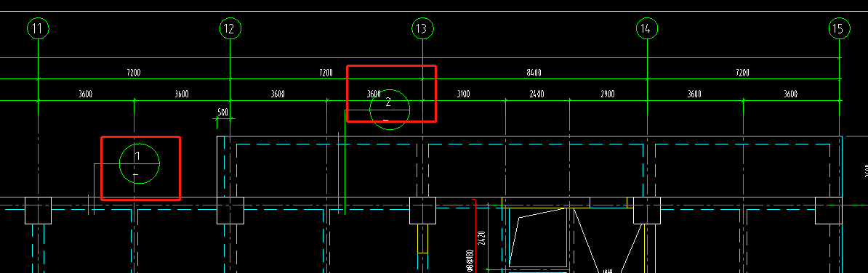868x273 pixels.
Task: Select the square column on axis 11
Action: (x=39, y=211)
